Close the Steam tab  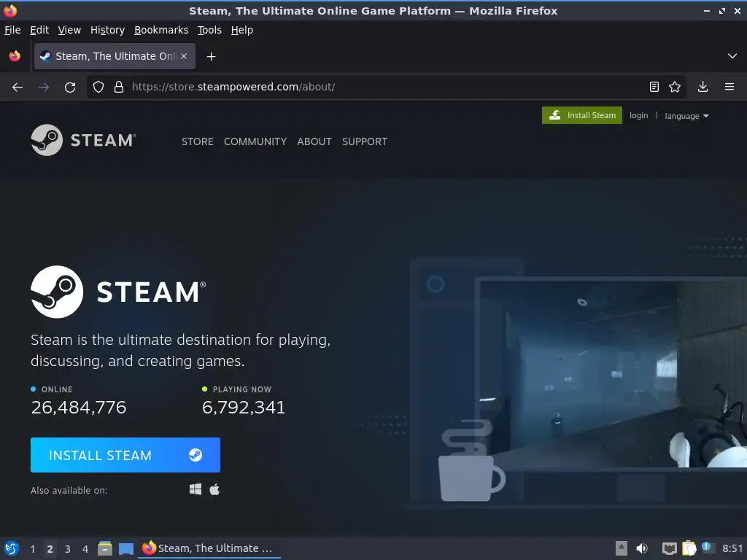184,56
